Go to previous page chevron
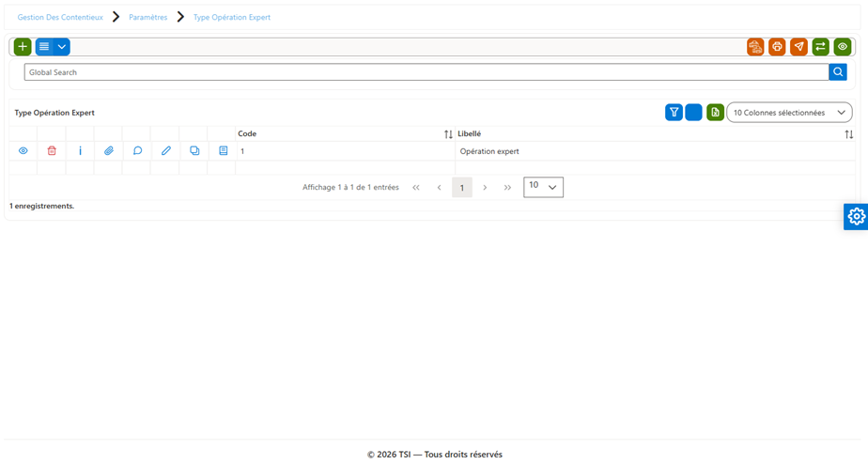868x464 pixels. tap(439, 188)
